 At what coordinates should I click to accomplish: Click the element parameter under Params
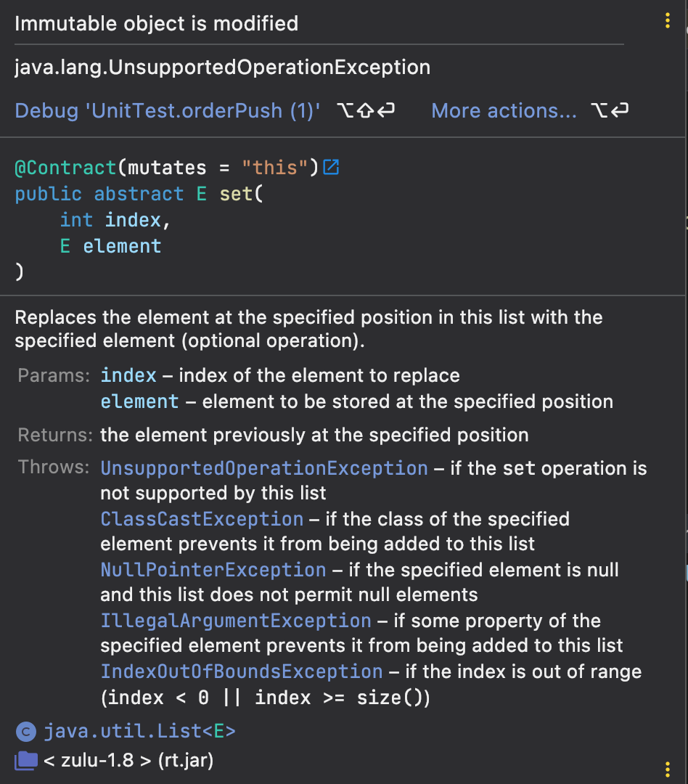pyautogui.click(x=139, y=401)
